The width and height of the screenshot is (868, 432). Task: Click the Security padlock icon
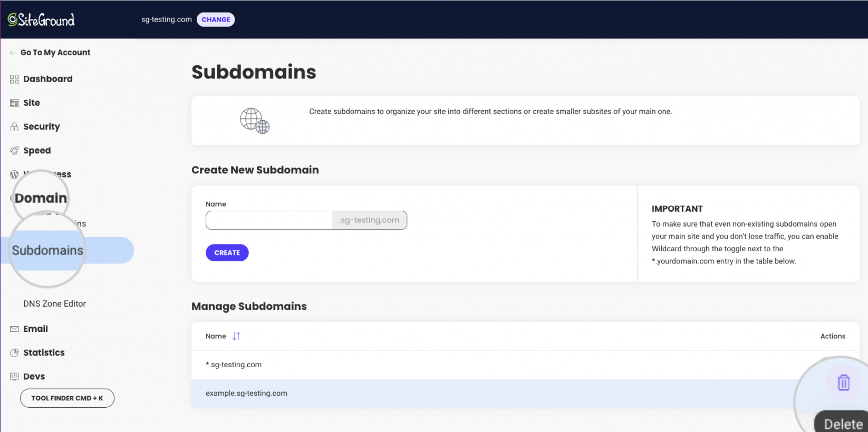point(14,127)
